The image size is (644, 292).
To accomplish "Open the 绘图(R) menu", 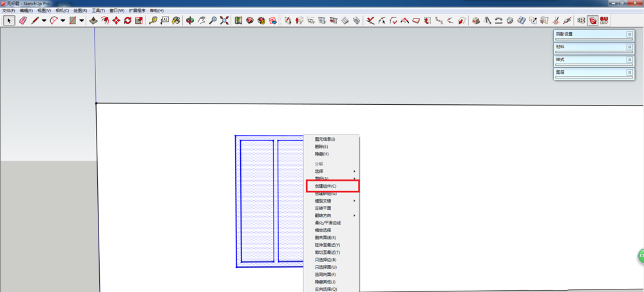I will click(x=80, y=10).
